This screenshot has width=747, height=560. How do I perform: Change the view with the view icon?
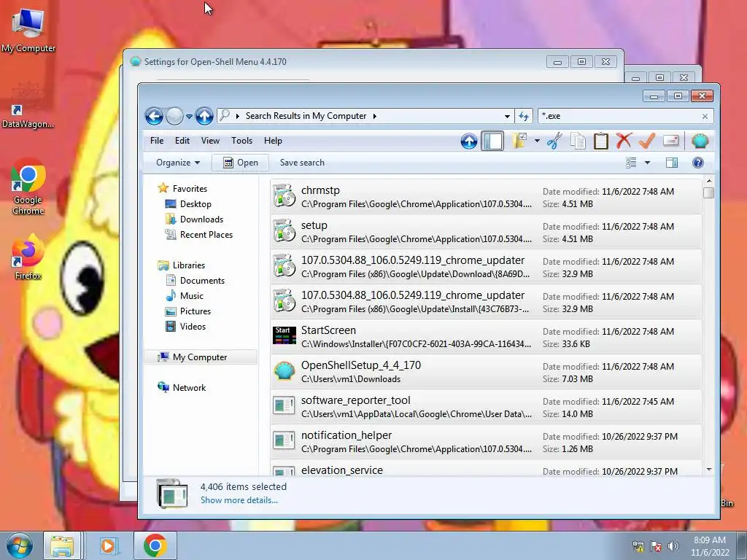pos(631,163)
